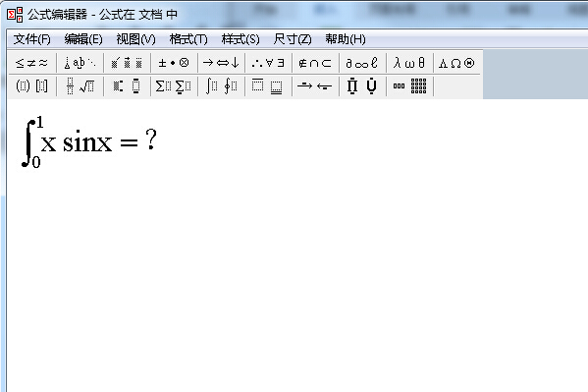Open integral templates palette (∫)
588x392 pixels.
click(x=221, y=86)
